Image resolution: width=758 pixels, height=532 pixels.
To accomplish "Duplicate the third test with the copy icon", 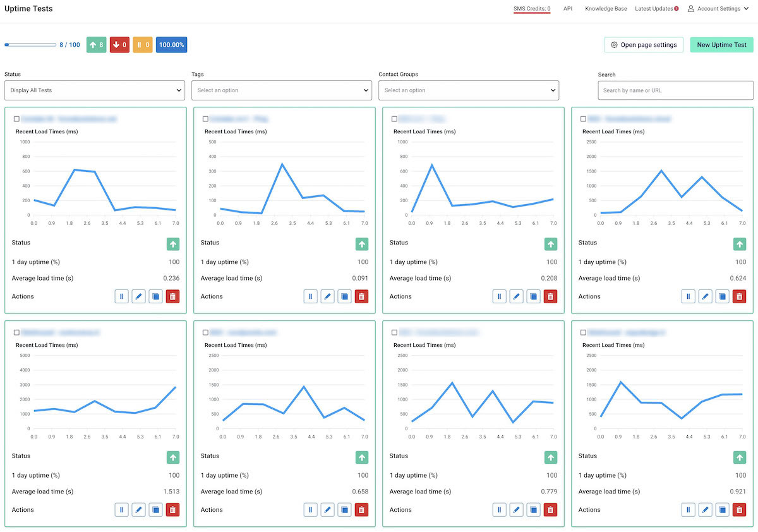I will 532,296.
